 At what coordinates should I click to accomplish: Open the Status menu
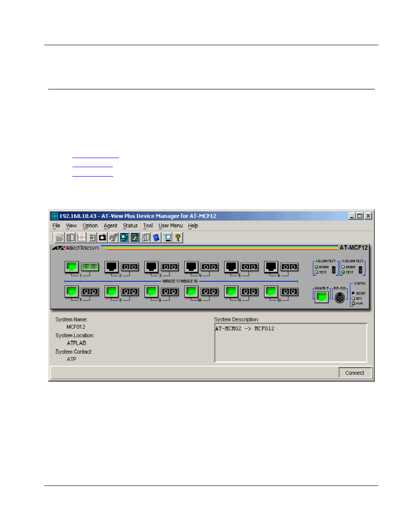tap(130, 226)
